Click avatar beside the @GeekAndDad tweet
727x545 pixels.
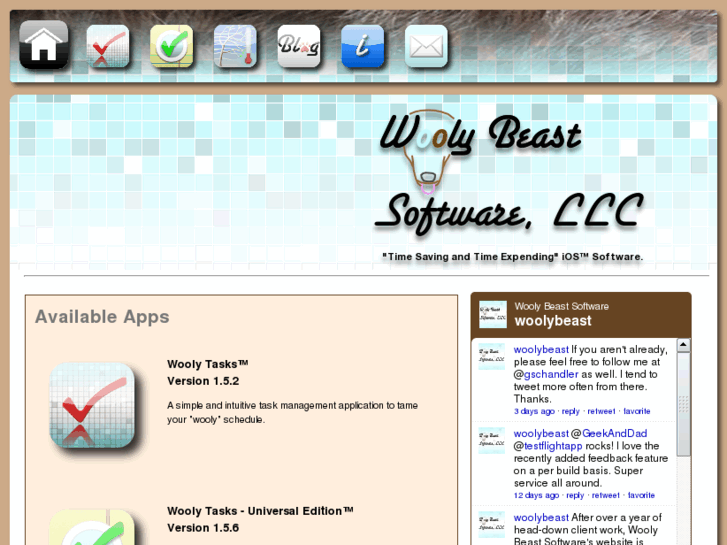point(491,440)
